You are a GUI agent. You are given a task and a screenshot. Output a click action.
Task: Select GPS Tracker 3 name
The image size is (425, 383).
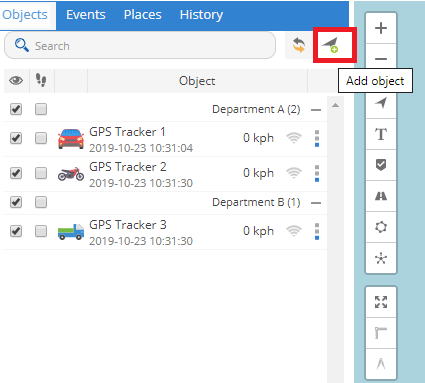tap(128, 225)
